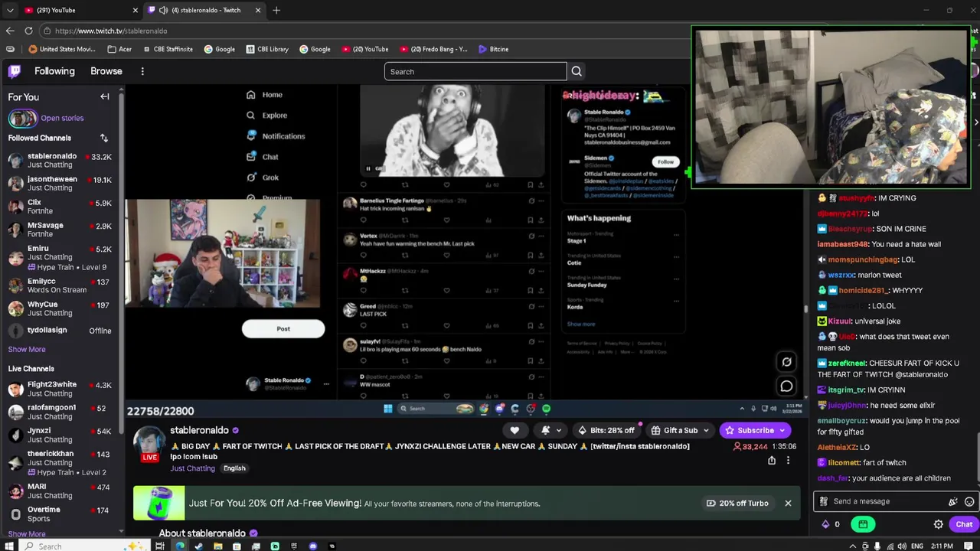This screenshot has height=551, width=980.
Task: Click the 20% off Turbo button
Action: point(737,504)
